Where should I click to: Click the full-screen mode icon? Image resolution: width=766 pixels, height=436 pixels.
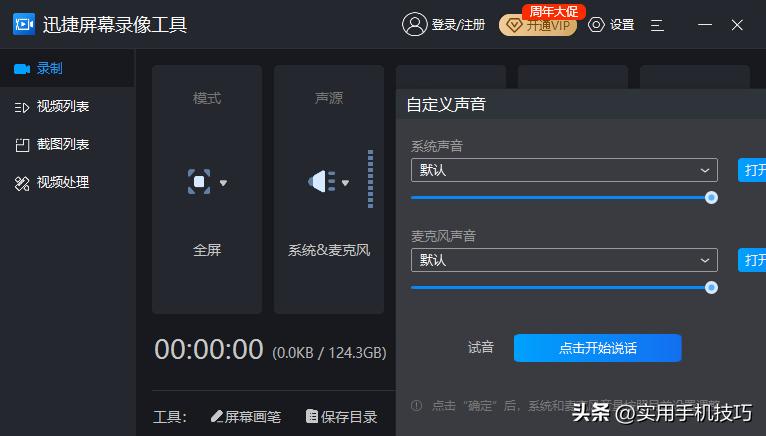coord(199,182)
